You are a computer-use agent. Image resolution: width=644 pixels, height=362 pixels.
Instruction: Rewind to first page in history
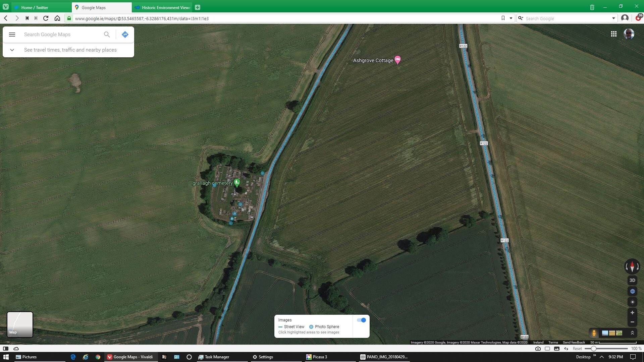[x=27, y=18]
